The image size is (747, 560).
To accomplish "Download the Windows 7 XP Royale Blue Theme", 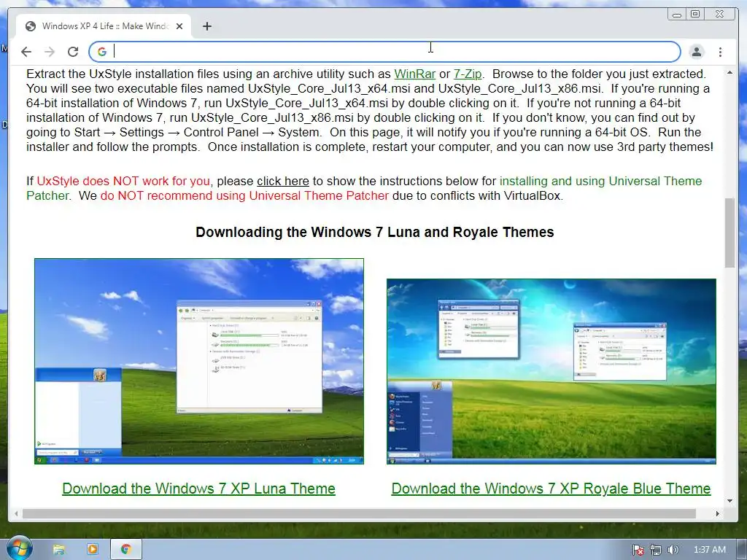I will [551, 488].
